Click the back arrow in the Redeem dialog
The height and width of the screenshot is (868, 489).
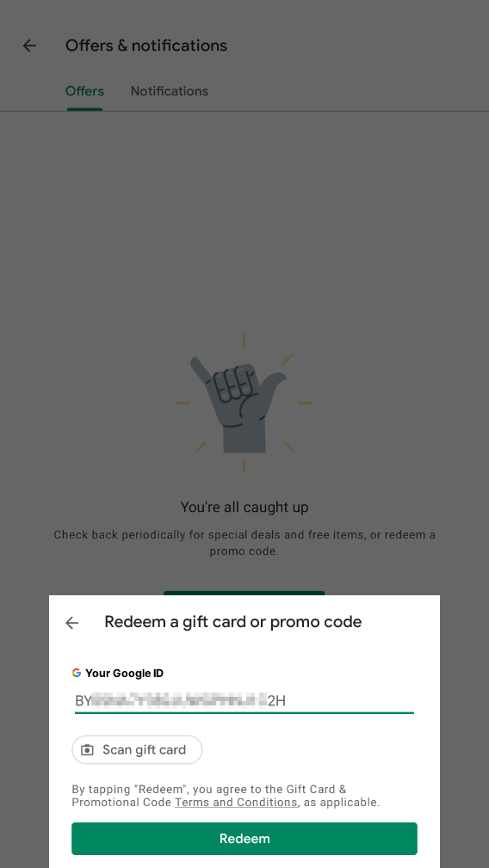click(72, 623)
